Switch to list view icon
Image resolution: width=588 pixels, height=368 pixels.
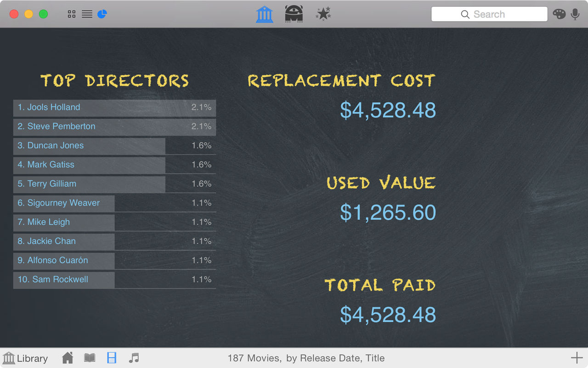[87, 14]
